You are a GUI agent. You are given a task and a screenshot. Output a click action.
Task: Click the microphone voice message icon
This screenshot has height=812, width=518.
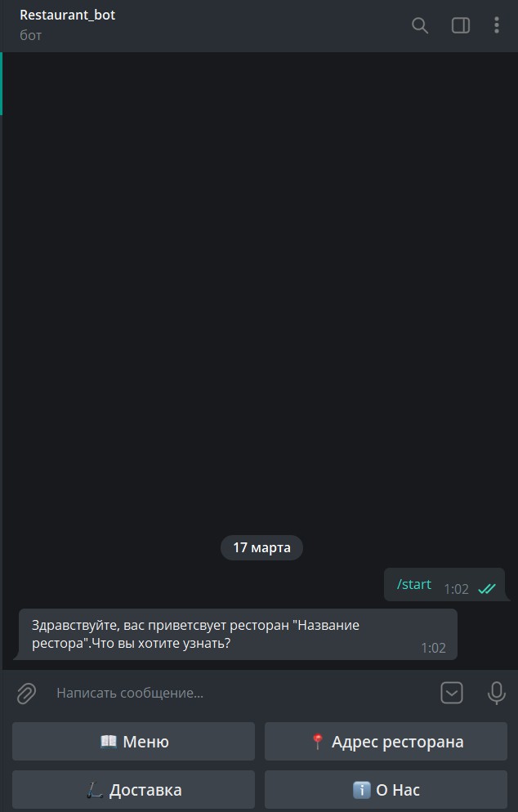496,693
